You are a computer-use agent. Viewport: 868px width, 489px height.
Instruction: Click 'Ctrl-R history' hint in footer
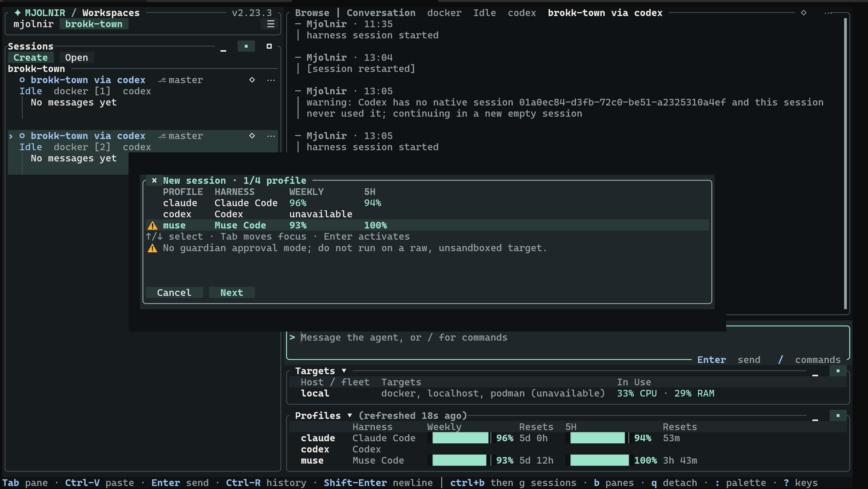266,483
